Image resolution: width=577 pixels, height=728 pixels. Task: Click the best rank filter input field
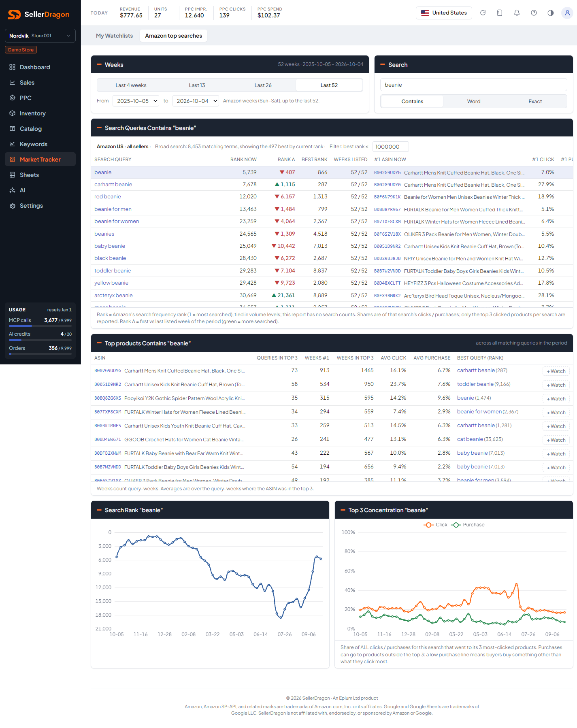click(390, 147)
